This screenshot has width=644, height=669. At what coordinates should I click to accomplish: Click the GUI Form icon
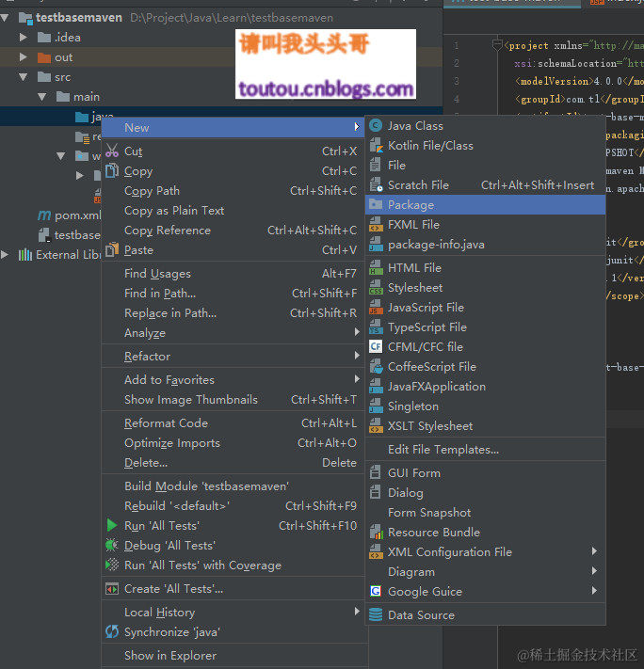point(375,472)
